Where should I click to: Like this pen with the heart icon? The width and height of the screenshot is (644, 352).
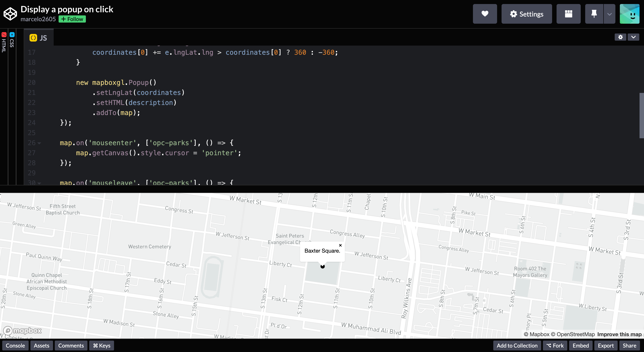coord(485,14)
